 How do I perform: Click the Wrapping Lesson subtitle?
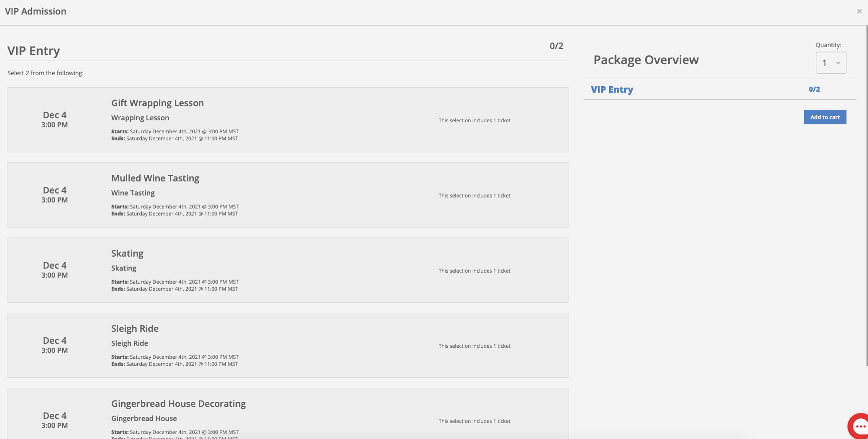tap(140, 118)
